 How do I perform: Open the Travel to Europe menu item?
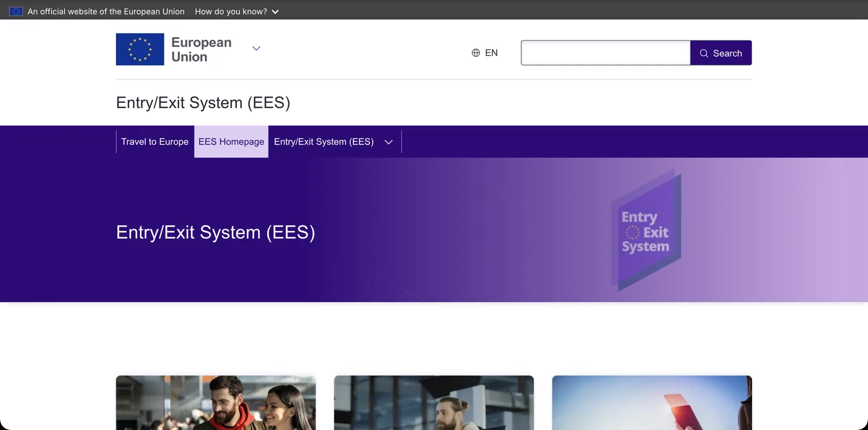(x=155, y=142)
